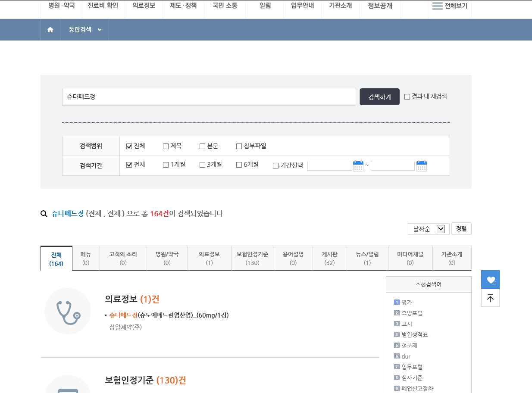Image resolution: width=532 pixels, height=393 pixels.
Task: Click recommended keyword dur
Action: coord(406,356)
